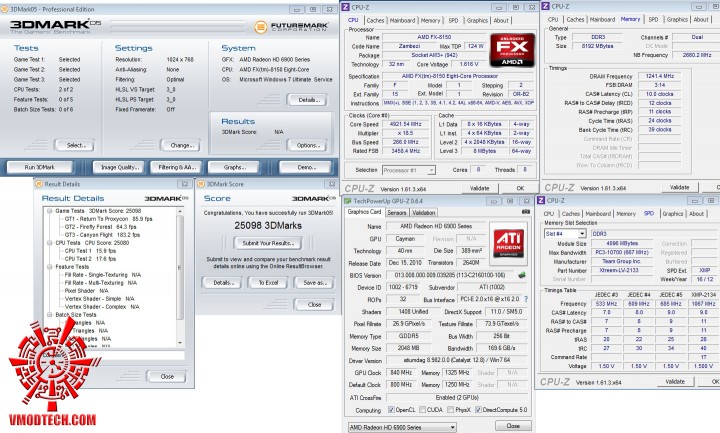
Task: Collapse the Feature Tests tree node
Action: click(50, 267)
